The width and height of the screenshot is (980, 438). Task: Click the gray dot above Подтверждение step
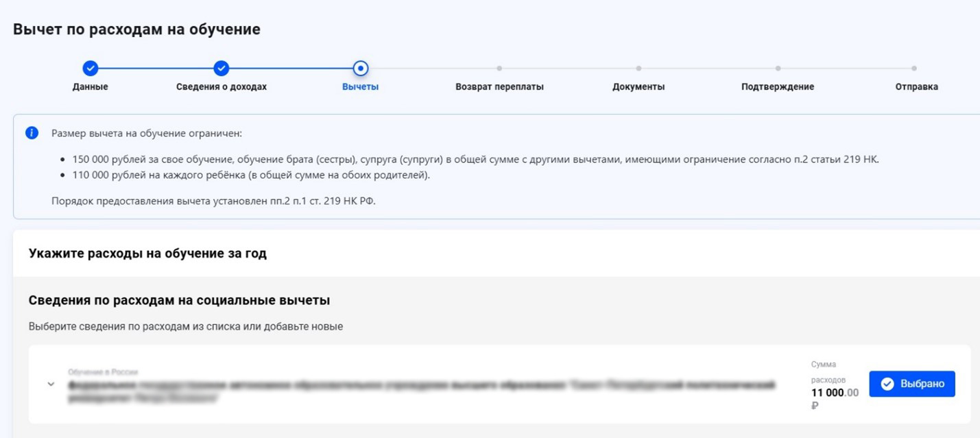(778, 68)
